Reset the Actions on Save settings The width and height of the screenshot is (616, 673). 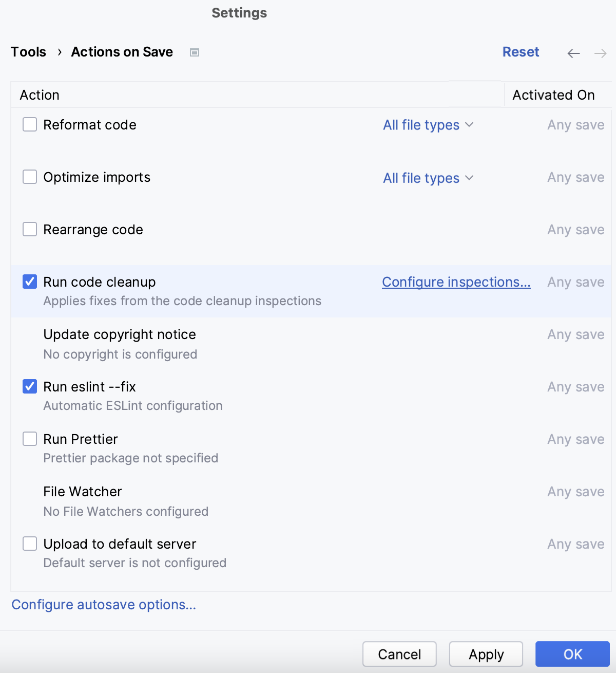[521, 51]
